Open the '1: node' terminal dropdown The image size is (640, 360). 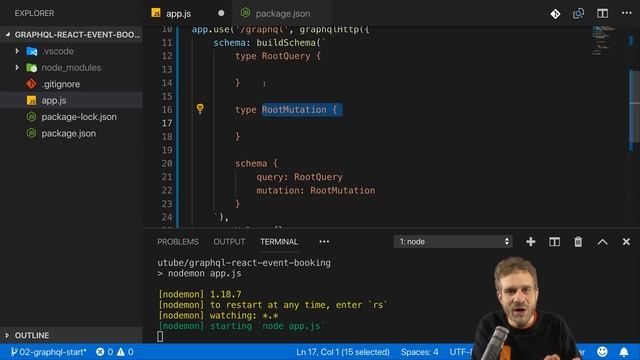pyautogui.click(x=453, y=242)
